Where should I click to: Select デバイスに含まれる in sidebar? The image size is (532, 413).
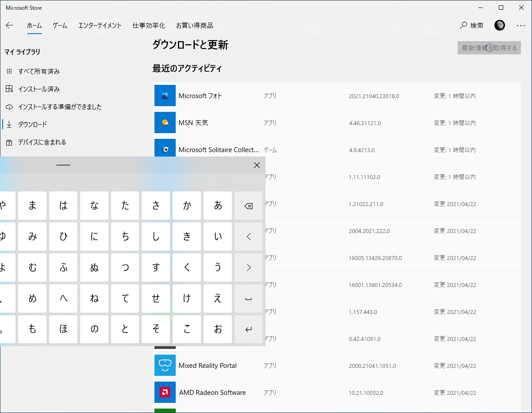pyautogui.click(x=42, y=142)
